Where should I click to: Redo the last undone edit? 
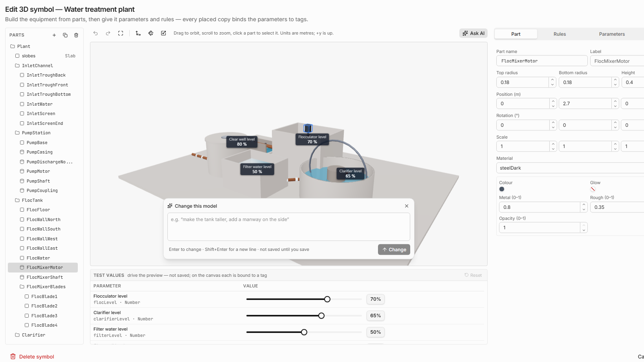coord(108,33)
